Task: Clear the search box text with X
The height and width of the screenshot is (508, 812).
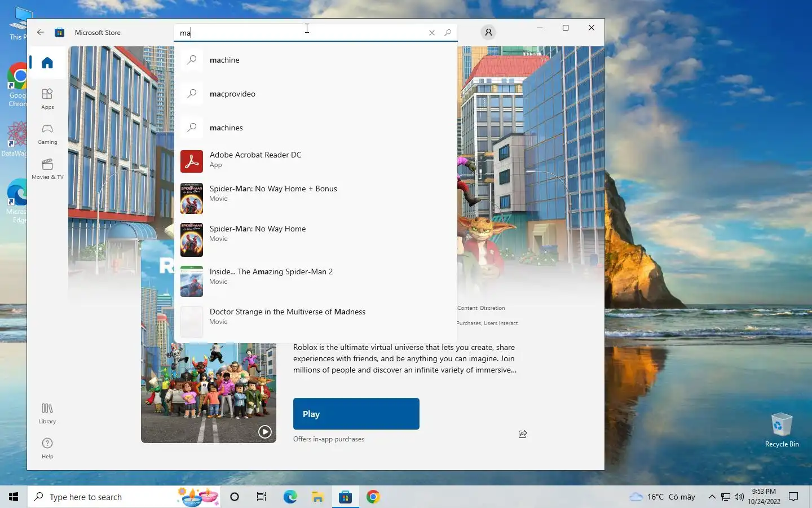Action: coord(432,33)
